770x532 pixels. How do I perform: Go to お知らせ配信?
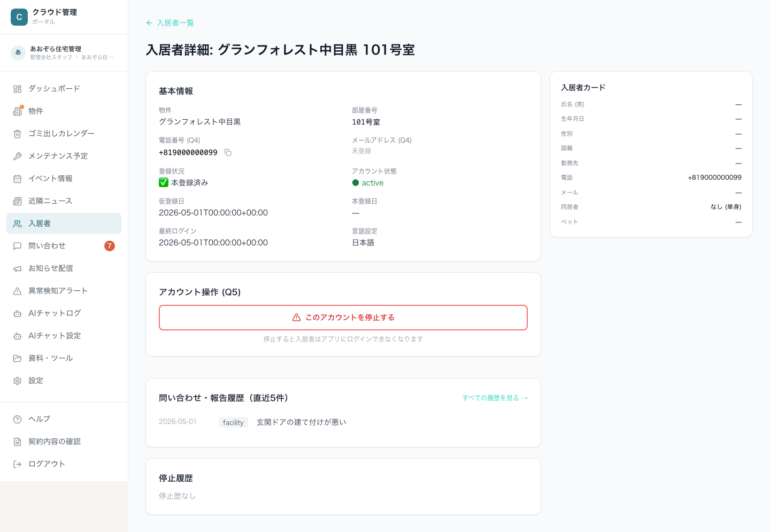(x=64, y=268)
